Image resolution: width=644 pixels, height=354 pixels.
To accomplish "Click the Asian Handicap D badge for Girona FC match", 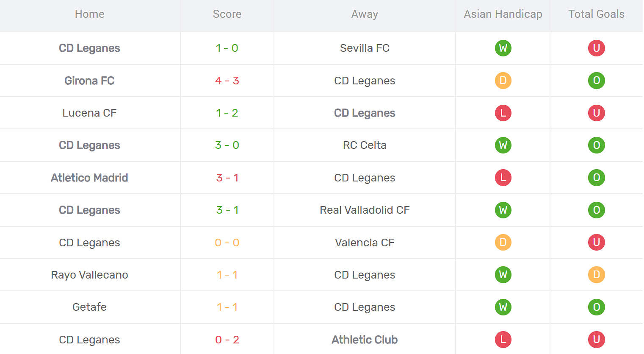I will 503,81.
